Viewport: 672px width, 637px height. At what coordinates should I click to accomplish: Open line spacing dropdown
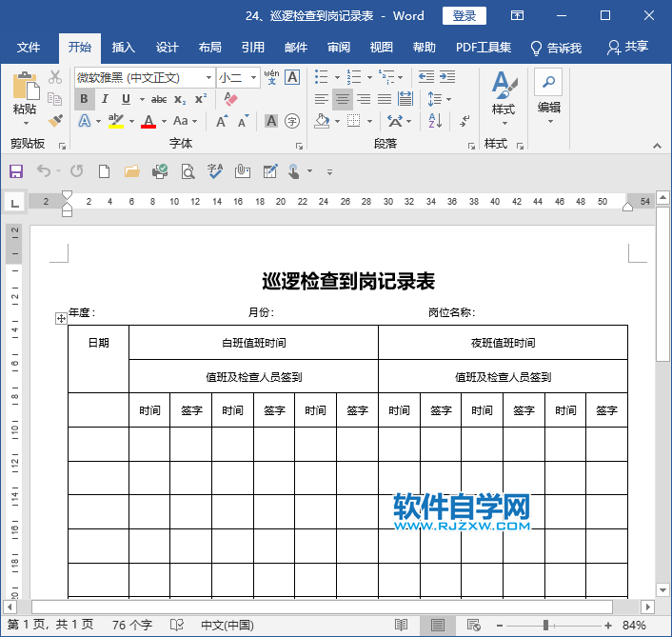pos(448,99)
